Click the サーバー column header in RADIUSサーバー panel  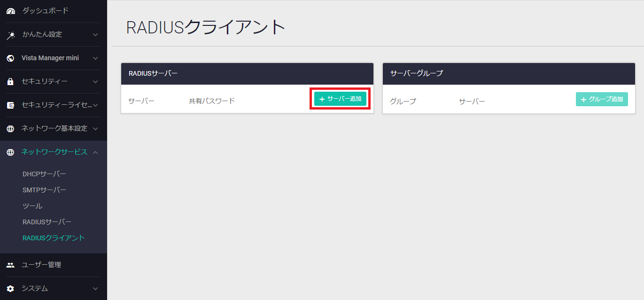coord(141,101)
